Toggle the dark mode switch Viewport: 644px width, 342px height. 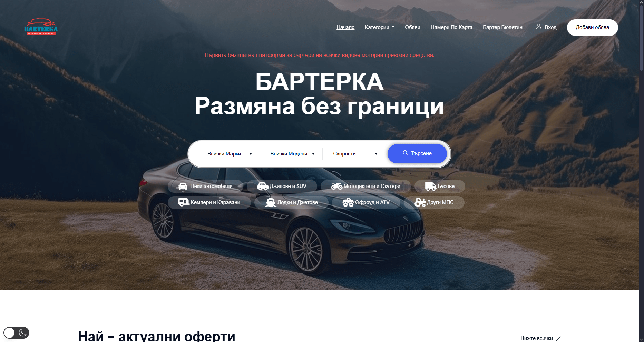16,333
